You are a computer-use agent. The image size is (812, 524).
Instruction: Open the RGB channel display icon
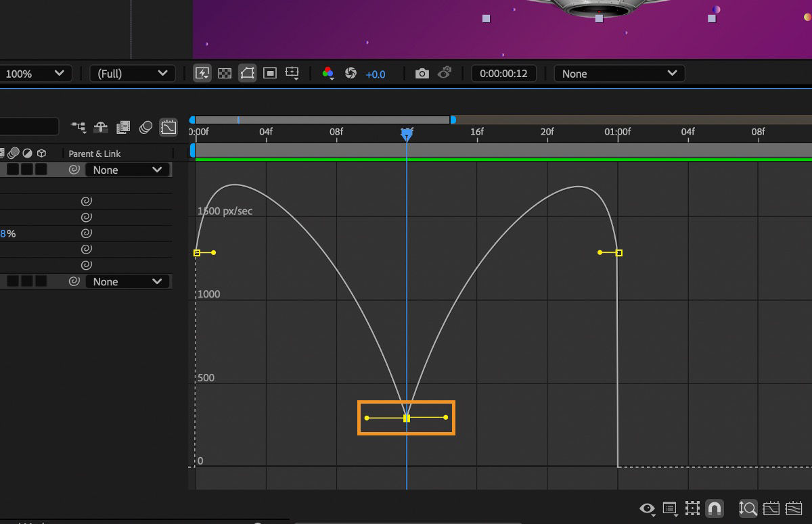pos(328,74)
